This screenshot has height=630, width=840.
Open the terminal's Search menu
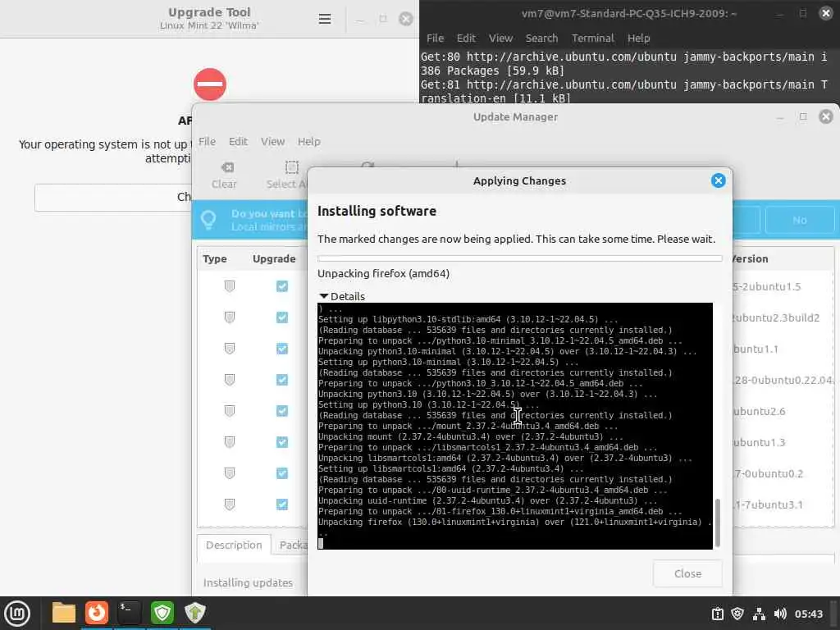click(541, 38)
